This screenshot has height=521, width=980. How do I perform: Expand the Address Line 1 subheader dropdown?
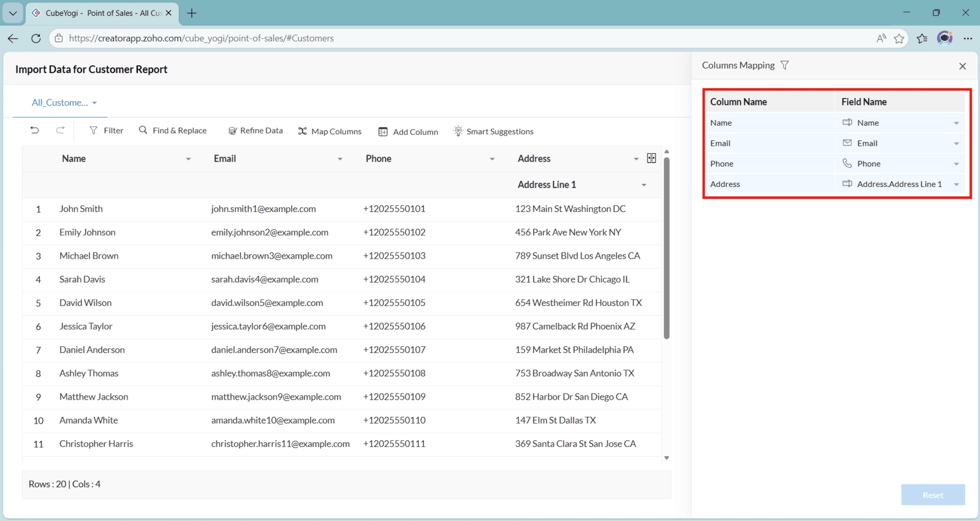644,185
